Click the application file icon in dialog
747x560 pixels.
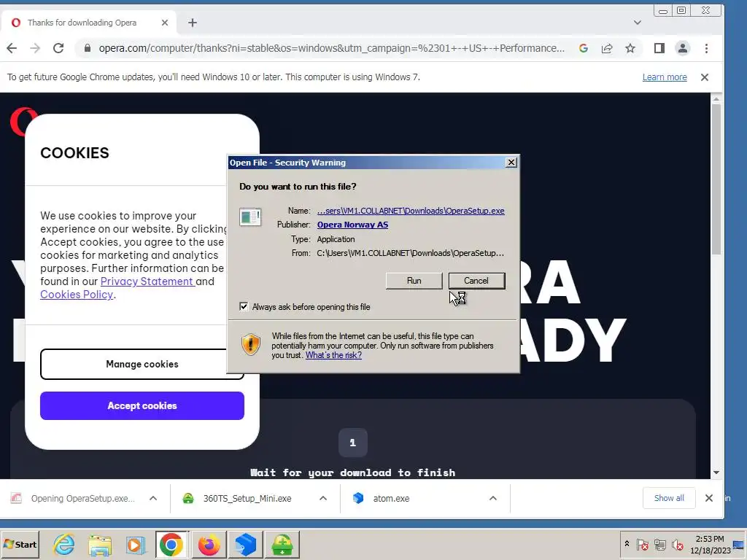tap(249, 217)
